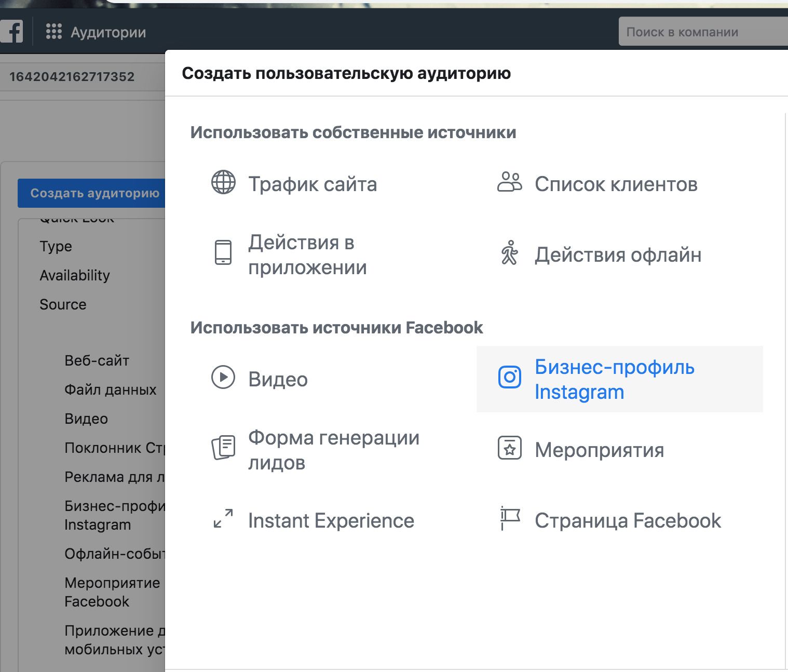Select Поклонник Страницы filter in sidebar
This screenshot has height=672, width=788.
(x=114, y=448)
